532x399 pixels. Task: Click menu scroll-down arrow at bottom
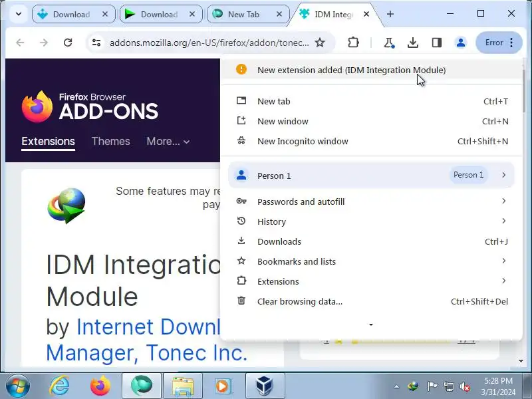[371, 325]
